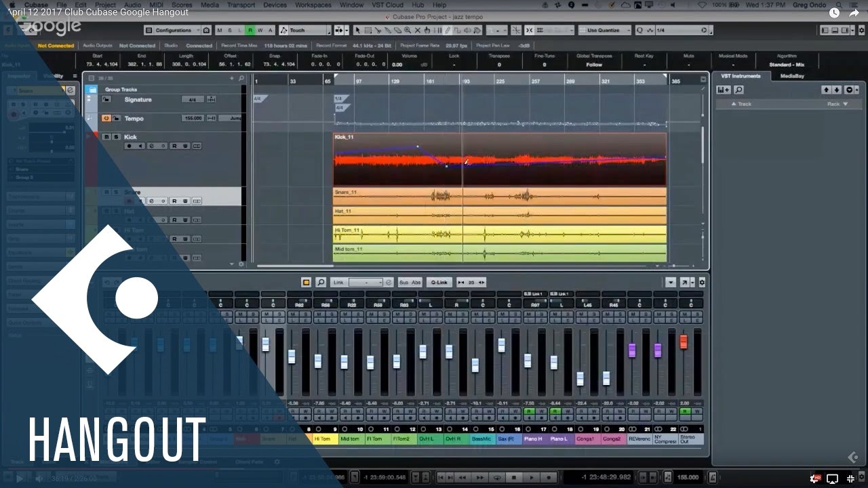Open the VST Cloud menu
Screen dimensions: 868x488
click(x=387, y=5)
